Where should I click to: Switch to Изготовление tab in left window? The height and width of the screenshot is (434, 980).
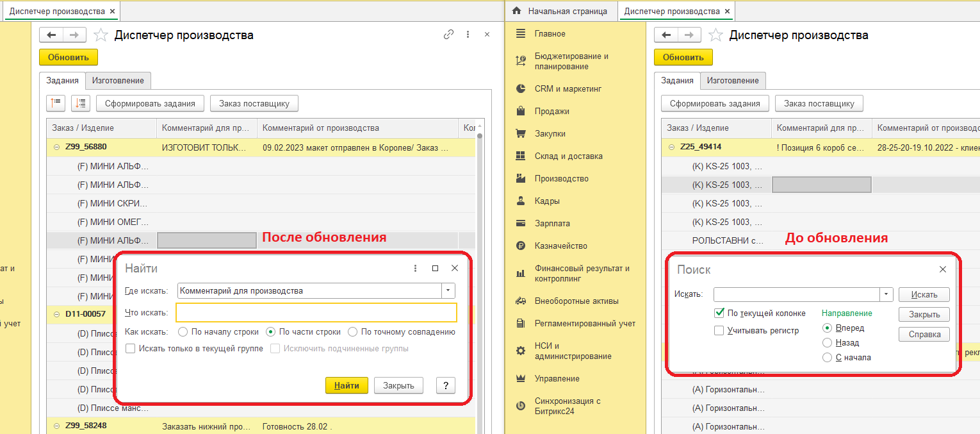(x=118, y=81)
